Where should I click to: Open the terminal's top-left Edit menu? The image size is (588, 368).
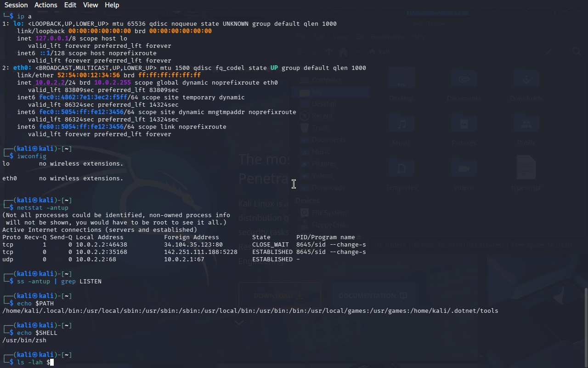point(70,5)
